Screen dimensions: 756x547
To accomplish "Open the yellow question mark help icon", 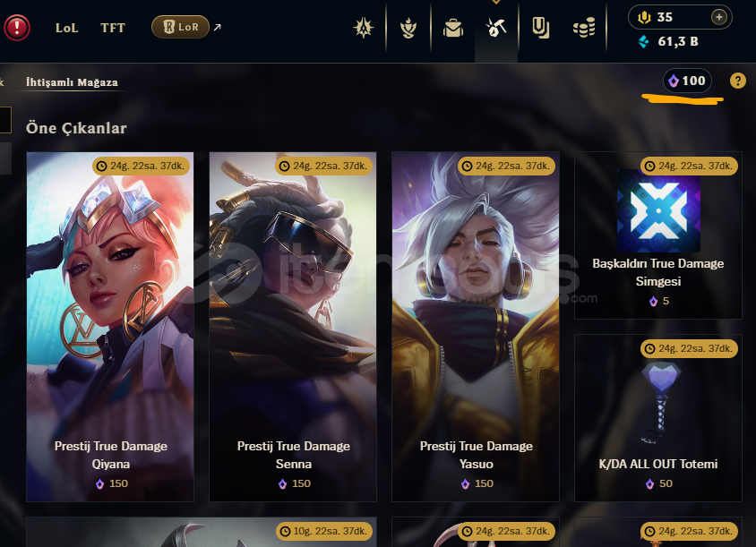I will (x=738, y=81).
